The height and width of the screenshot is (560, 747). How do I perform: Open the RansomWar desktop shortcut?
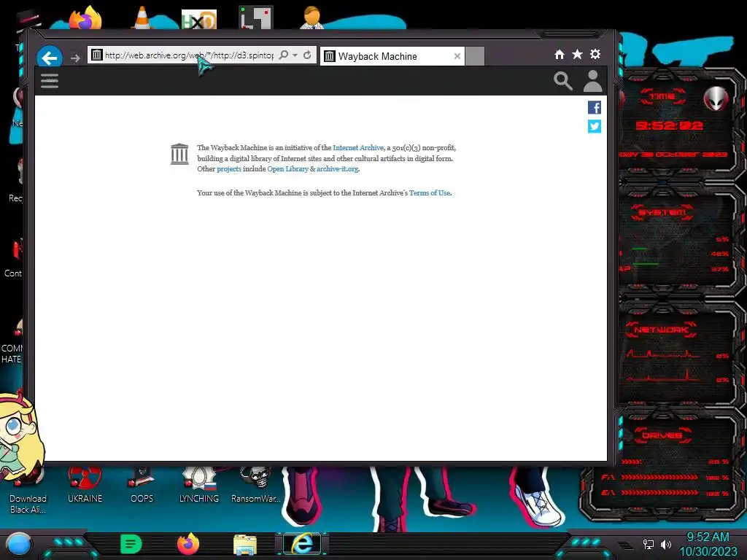pos(256,485)
